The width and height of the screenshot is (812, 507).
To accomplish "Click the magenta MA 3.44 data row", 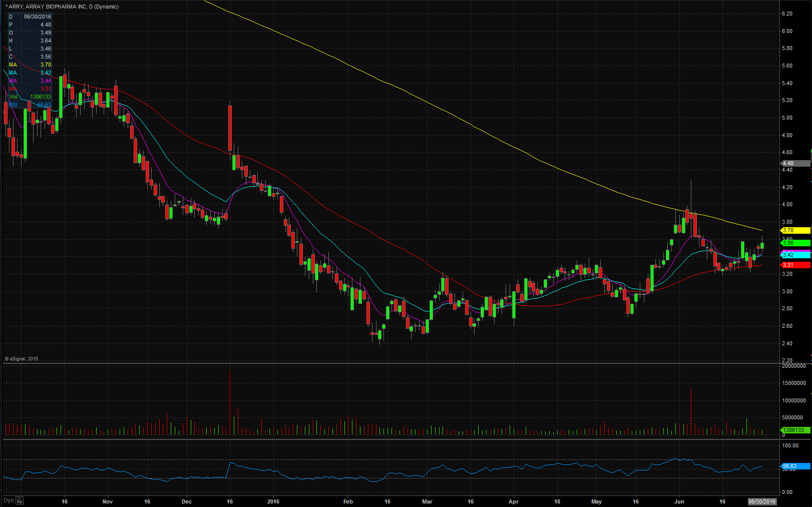I will pyautogui.click(x=30, y=81).
